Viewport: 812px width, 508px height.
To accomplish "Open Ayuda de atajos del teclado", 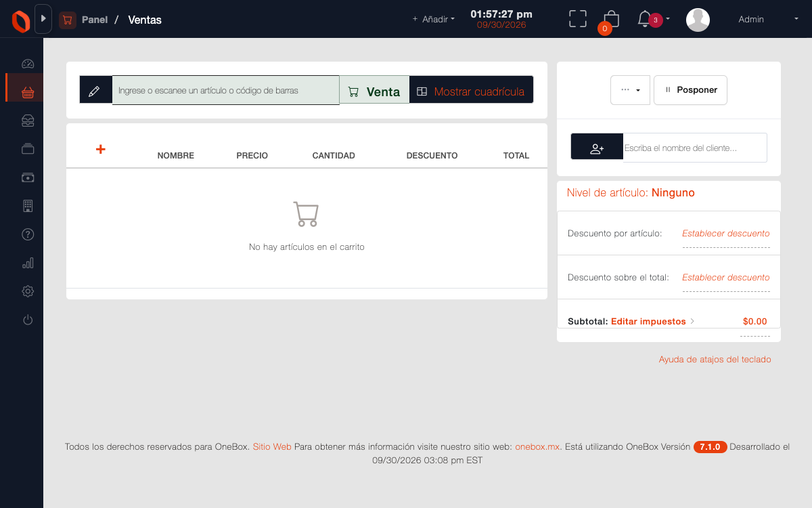I will 715,360.
